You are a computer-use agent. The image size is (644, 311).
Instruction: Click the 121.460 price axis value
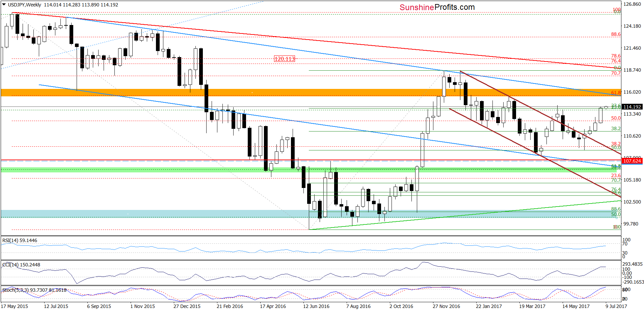pyautogui.click(x=632, y=48)
